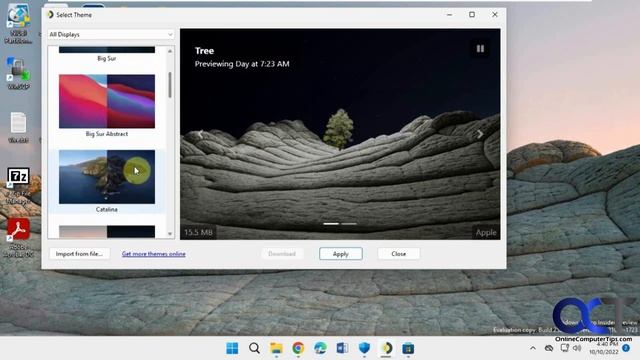
Task: Click the network tray icon
Action: (564, 348)
